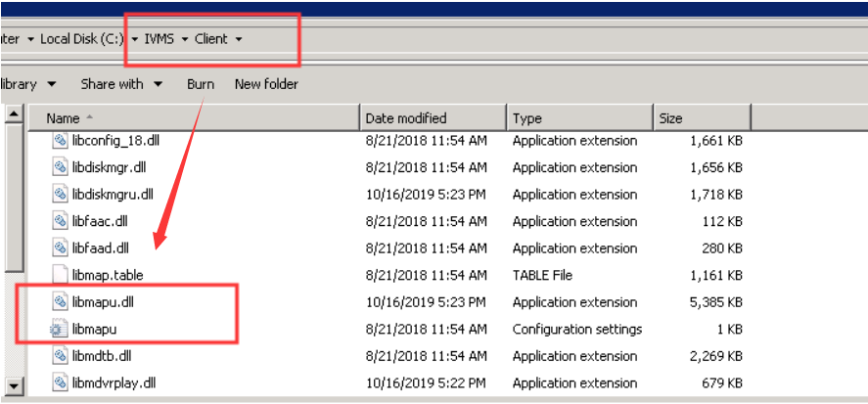Click the Configuration settings type cell
Image resolution: width=868 pixels, height=404 pixels.
click(x=577, y=330)
